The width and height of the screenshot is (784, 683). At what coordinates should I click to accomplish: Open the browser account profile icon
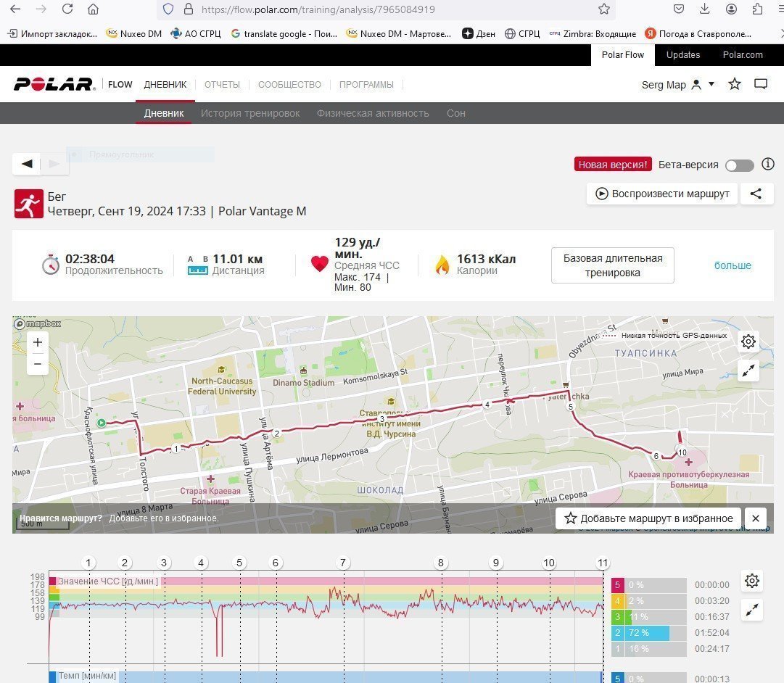click(731, 9)
